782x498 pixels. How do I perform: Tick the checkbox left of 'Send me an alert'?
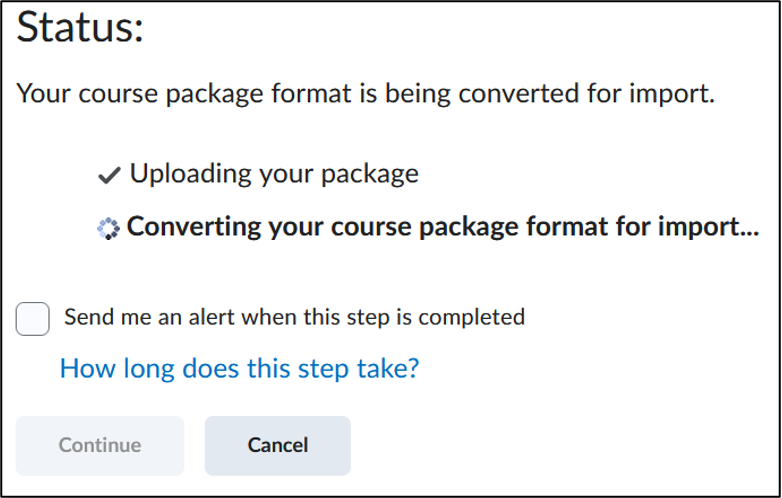[32, 319]
